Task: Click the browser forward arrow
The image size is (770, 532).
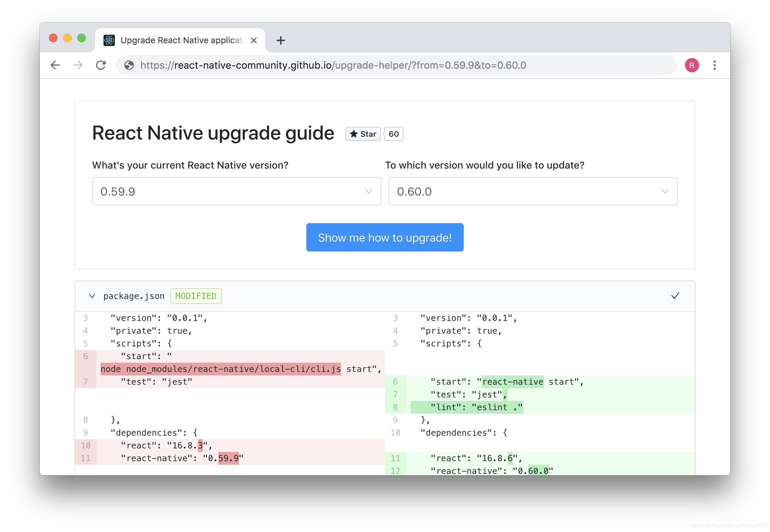Action: (78, 65)
